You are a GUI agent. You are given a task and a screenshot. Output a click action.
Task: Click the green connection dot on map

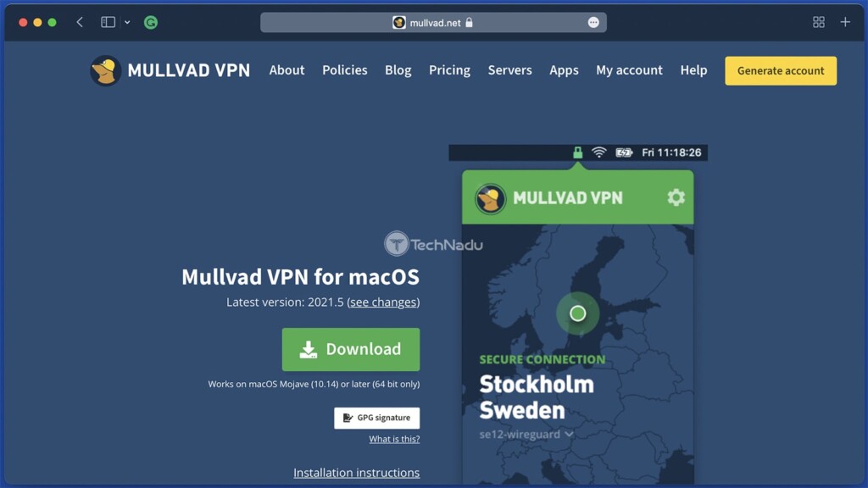(x=577, y=313)
